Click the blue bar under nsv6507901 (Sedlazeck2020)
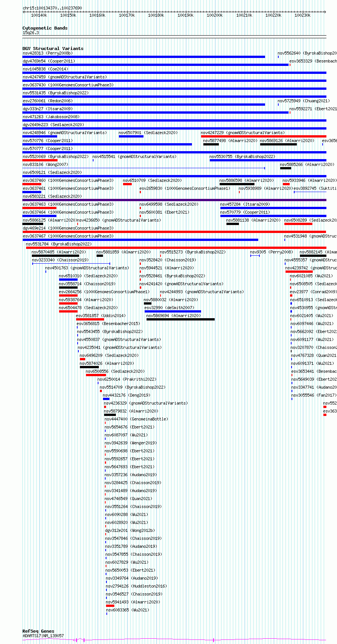The width and height of the screenshot is (337, 644). [131, 136]
